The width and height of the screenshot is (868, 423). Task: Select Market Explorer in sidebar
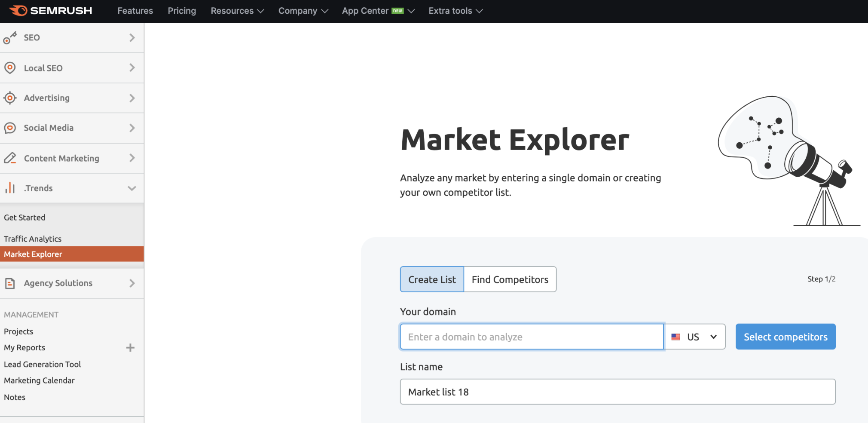point(72,254)
